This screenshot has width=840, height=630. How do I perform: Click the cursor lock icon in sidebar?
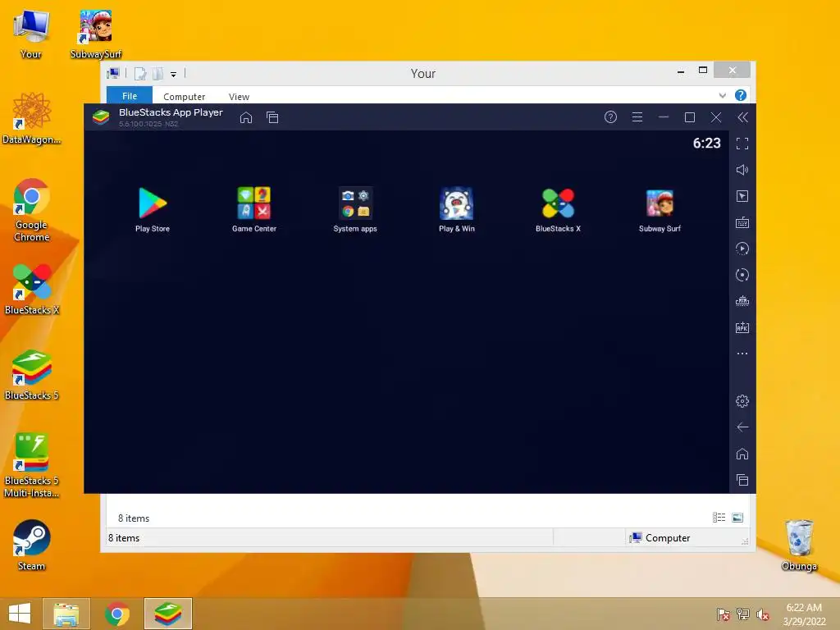point(742,196)
